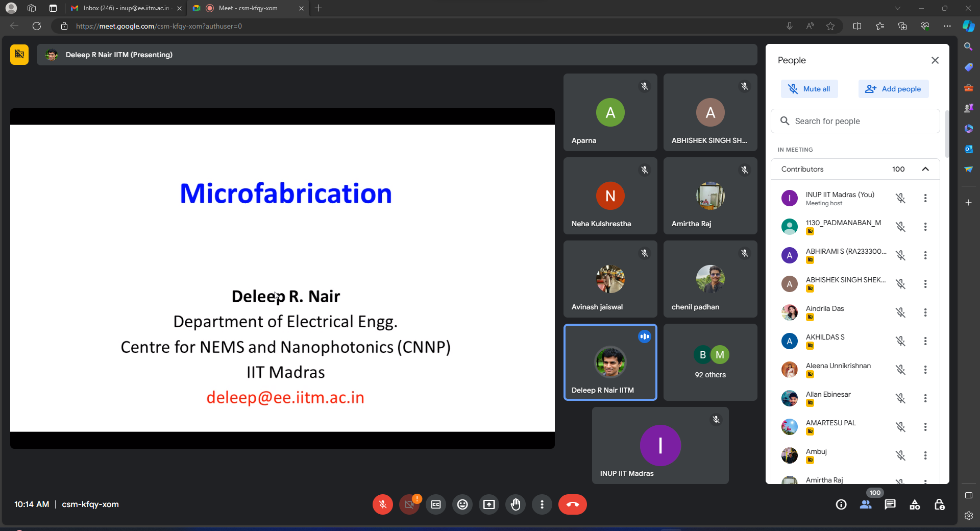Open more options for 1130_PADMANABAN_M
980x531 pixels.
coord(925,227)
